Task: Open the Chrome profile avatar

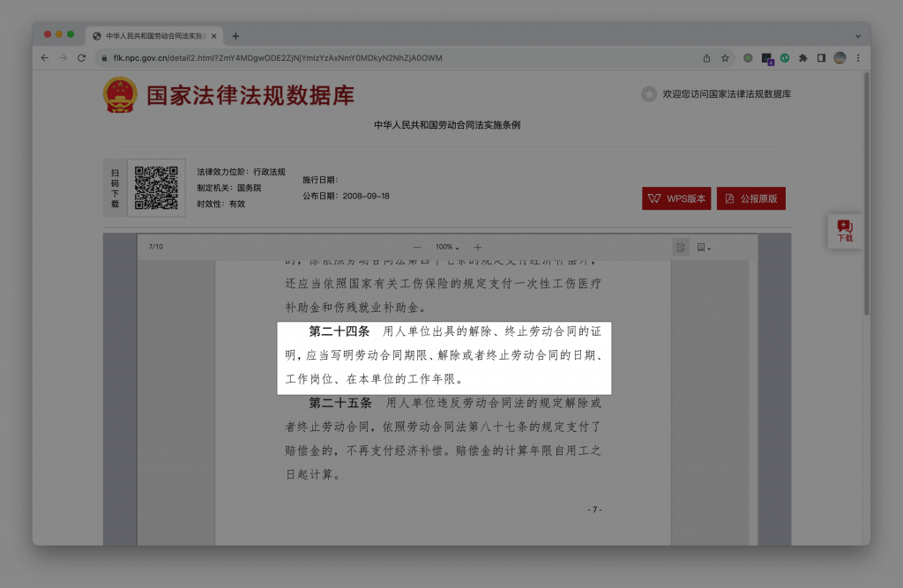Action: pos(840,58)
